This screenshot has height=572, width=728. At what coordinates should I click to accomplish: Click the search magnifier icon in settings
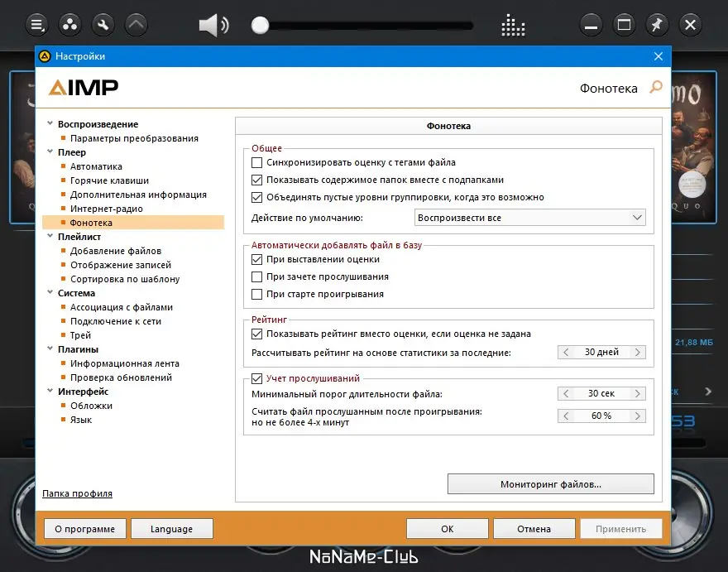[655, 87]
